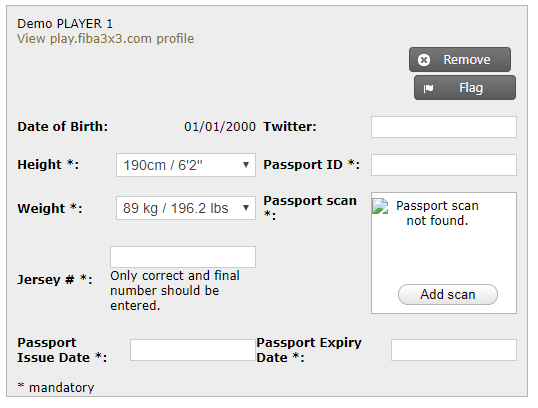Click the Add scan button
The width and height of the screenshot is (538, 408).
[x=448, y=294]
